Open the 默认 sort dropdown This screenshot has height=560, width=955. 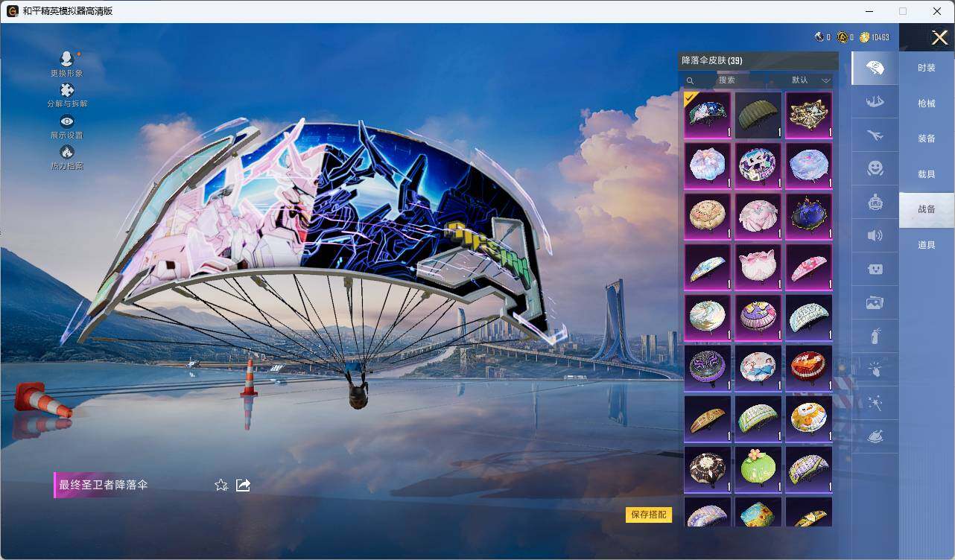(x=810, y=80)
